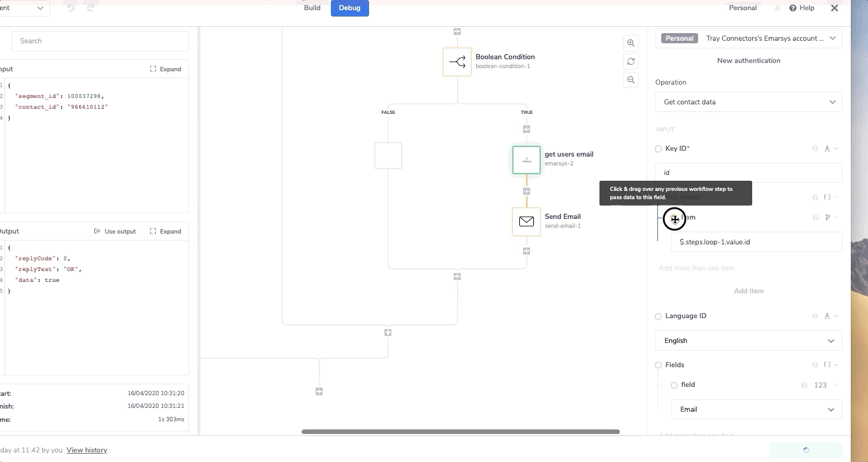Click the zoom out magnifier icon
868x462 pixels.
click(631, 80)
